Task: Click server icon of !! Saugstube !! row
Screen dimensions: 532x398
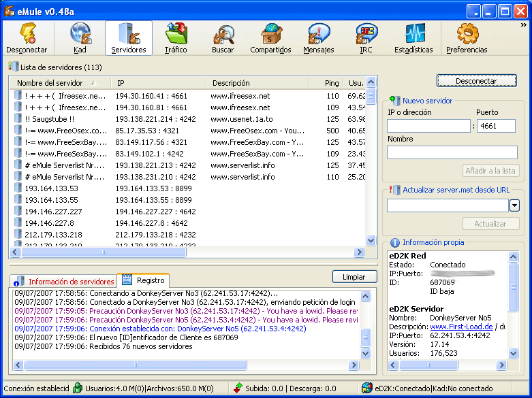Action: (x=18, y=118)
